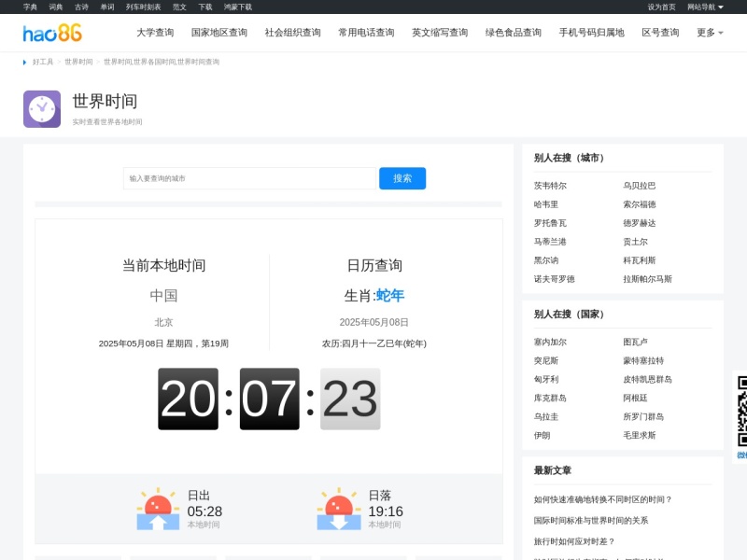Select country 塞内加尔
The image size is (747, 560).
[550, 342]
